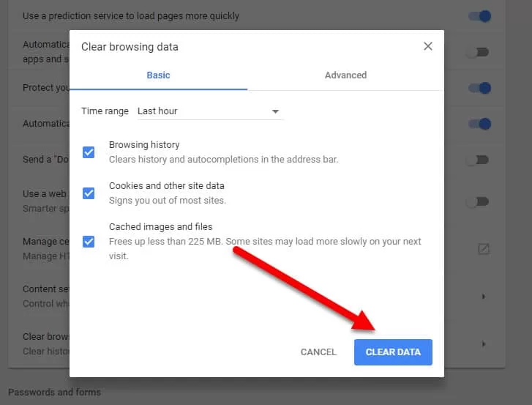532x405 pixels.
Task: Expand the Clear browsing data row arrow
Action: click(x=483, y=343)
